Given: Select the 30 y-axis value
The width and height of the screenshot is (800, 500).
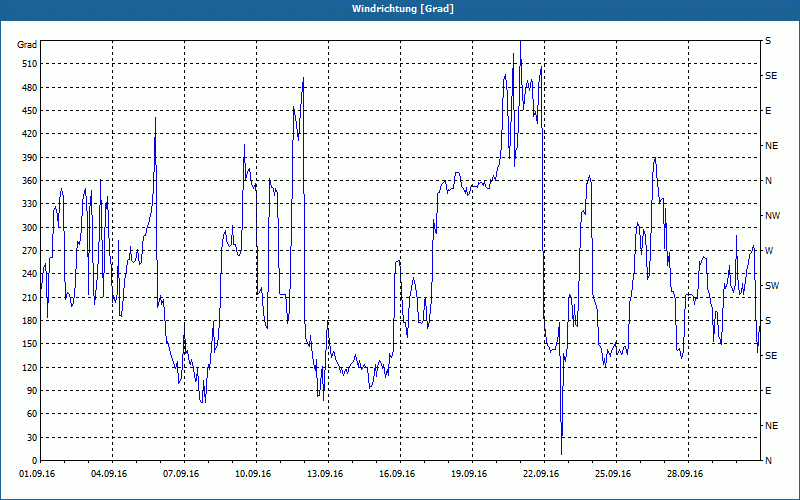Looking at the screenshot, I should coord(31,438).
